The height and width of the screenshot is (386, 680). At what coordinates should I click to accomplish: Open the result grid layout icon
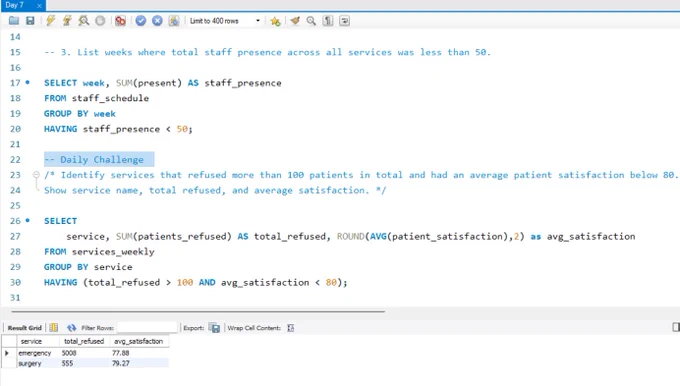[53, 328]
